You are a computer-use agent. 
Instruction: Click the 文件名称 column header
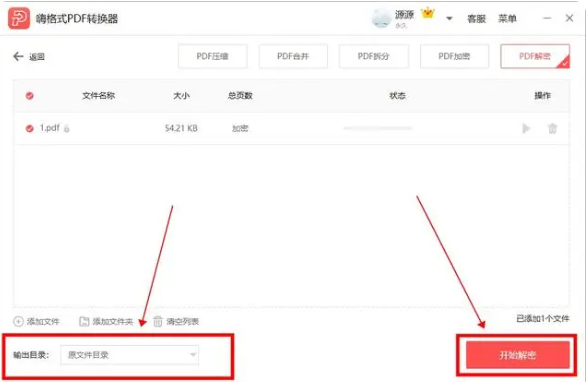[x=98, y=96]
